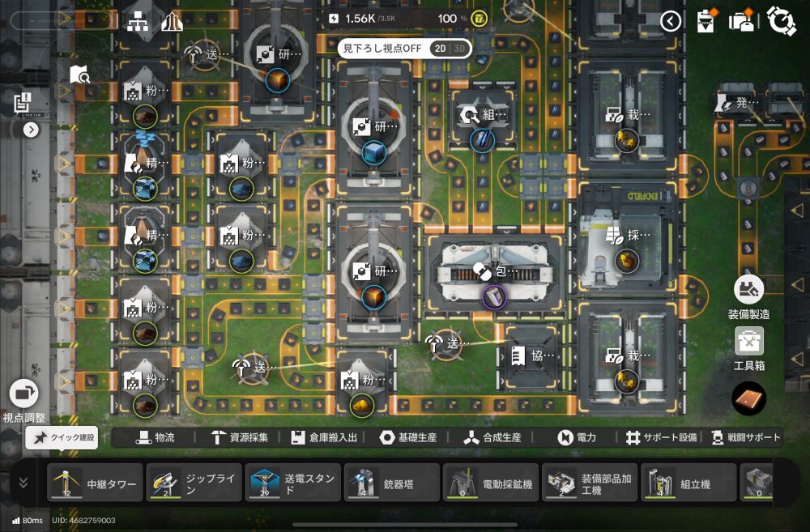810x532 pixels.
Task: Open the briefcase icon with orange badge
Action: 742,22
